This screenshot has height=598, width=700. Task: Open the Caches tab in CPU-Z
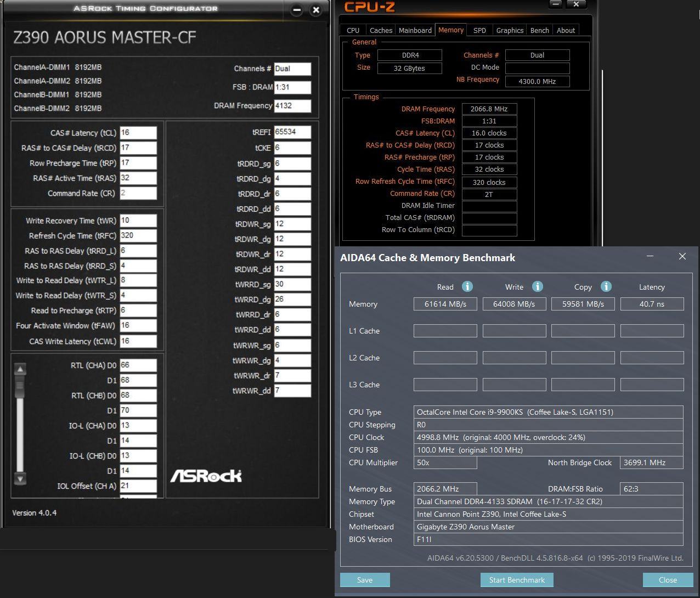381,30
